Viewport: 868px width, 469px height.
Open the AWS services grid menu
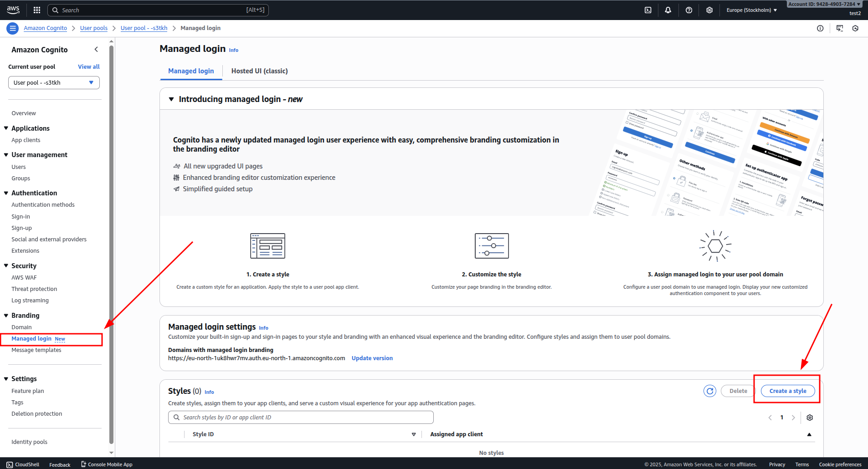coord(37,10)
